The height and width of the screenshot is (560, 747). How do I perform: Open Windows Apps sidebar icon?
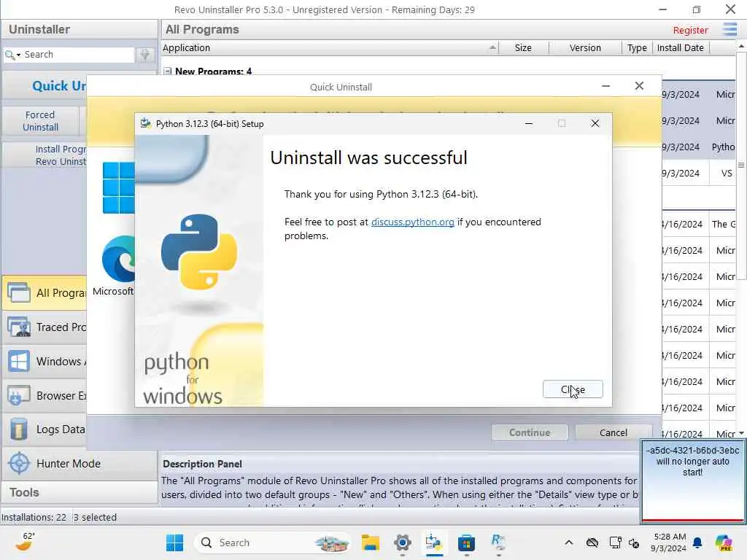tap(19, 362)
